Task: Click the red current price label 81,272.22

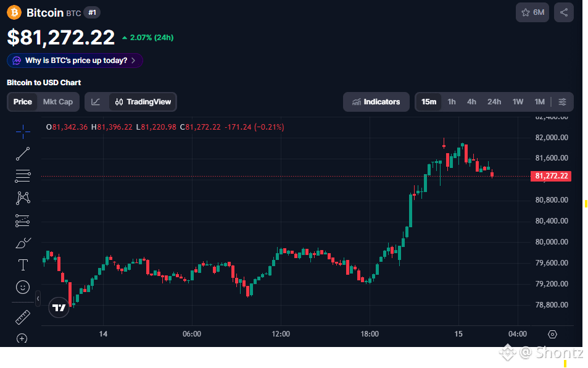Action: 551,176
